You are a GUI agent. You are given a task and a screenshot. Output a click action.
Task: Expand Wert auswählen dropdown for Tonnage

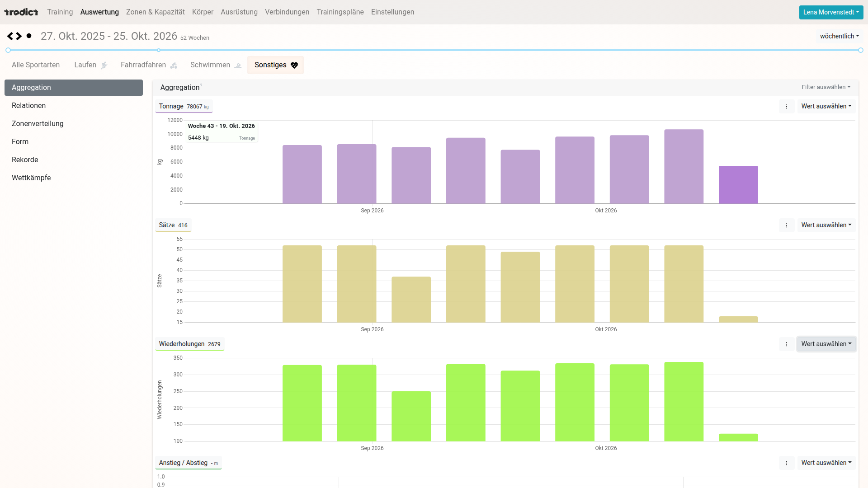click(826, 107)
